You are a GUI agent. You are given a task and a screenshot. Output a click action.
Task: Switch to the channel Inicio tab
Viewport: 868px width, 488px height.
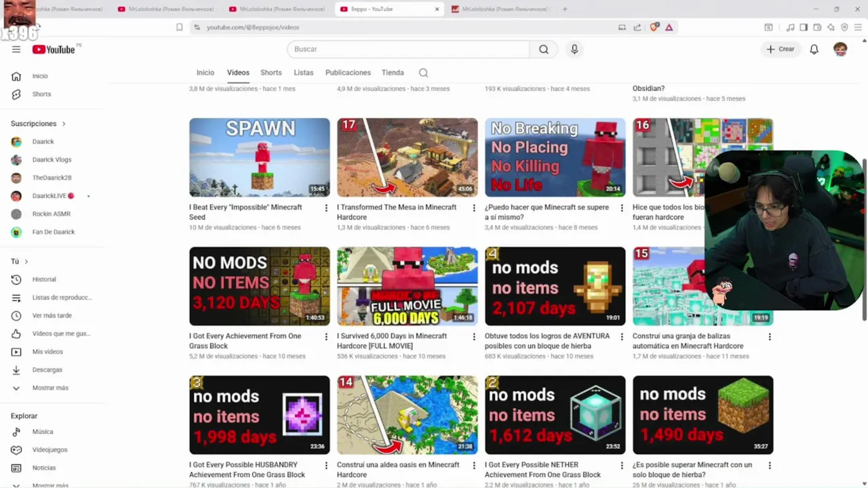205,73
